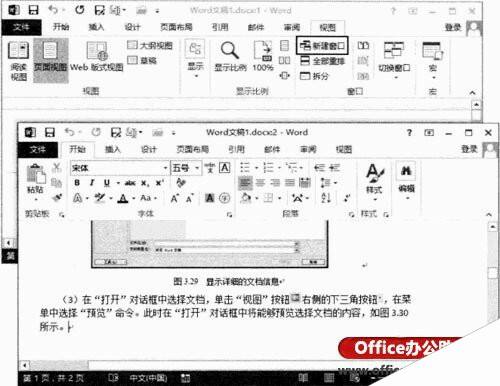Screen dimensions: 500x386
Task: Click Numbering list icon
Action: pos(268,167)
